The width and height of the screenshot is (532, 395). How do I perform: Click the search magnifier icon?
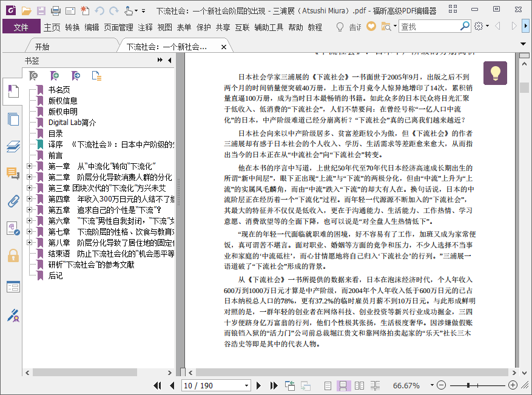[465, 26]
